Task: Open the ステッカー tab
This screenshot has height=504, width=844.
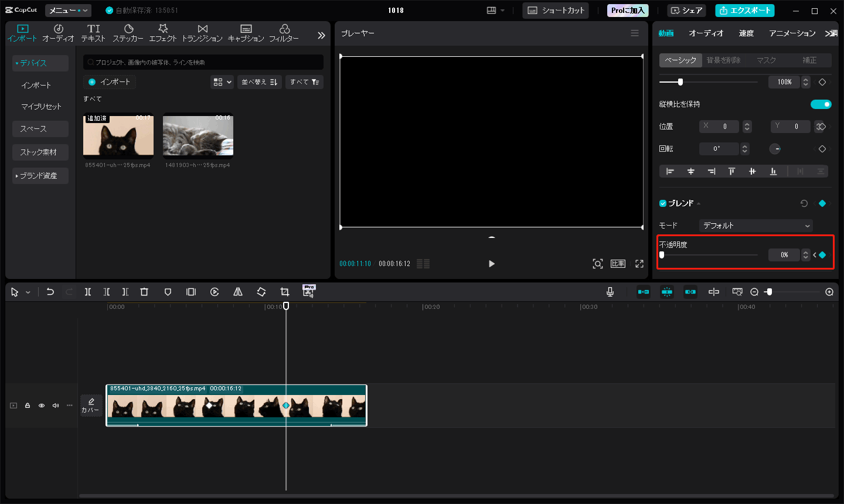Action: click(x=128, y=33)
